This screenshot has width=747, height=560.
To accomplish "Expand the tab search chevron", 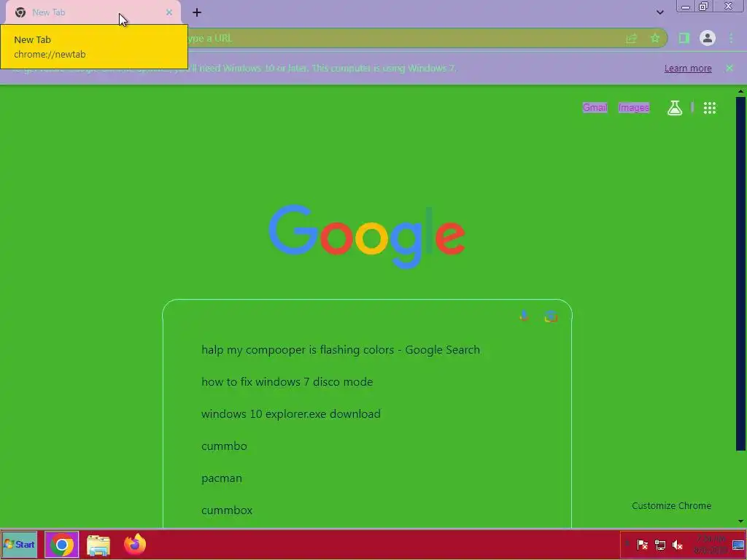I will point(659,12).
